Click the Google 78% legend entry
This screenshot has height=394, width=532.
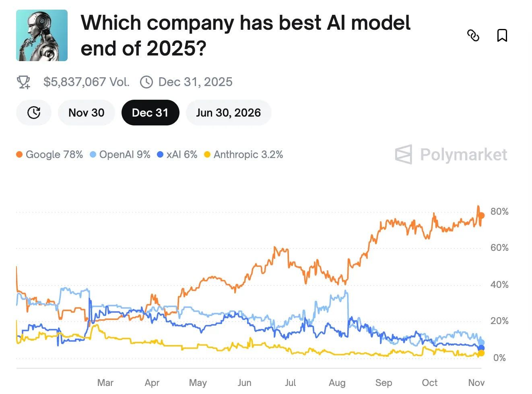tap(49, 154)
